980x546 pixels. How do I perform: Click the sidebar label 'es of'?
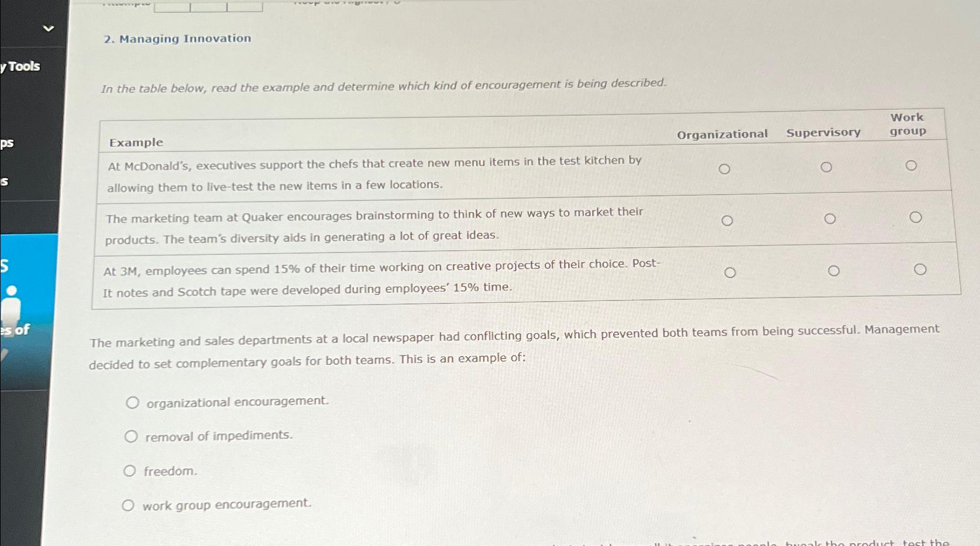[14, 330]
